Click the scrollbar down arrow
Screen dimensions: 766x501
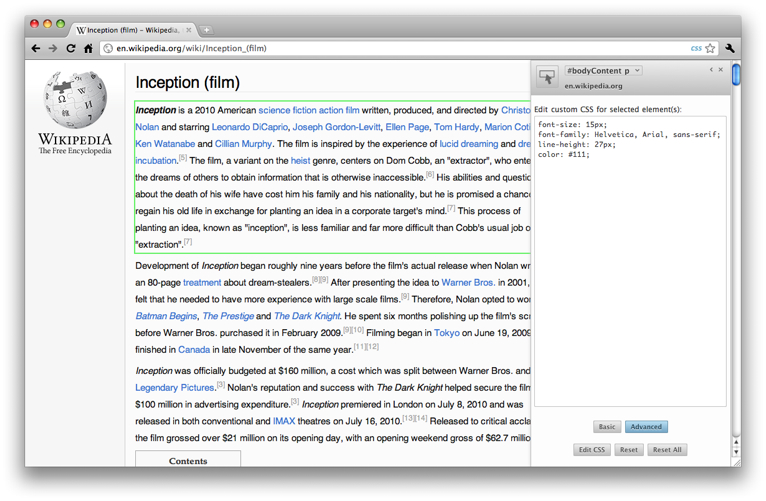tap(736, 452)
